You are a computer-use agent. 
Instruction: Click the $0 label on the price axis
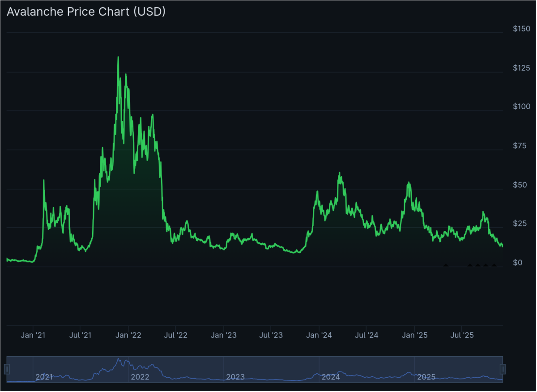coord(519,263)
